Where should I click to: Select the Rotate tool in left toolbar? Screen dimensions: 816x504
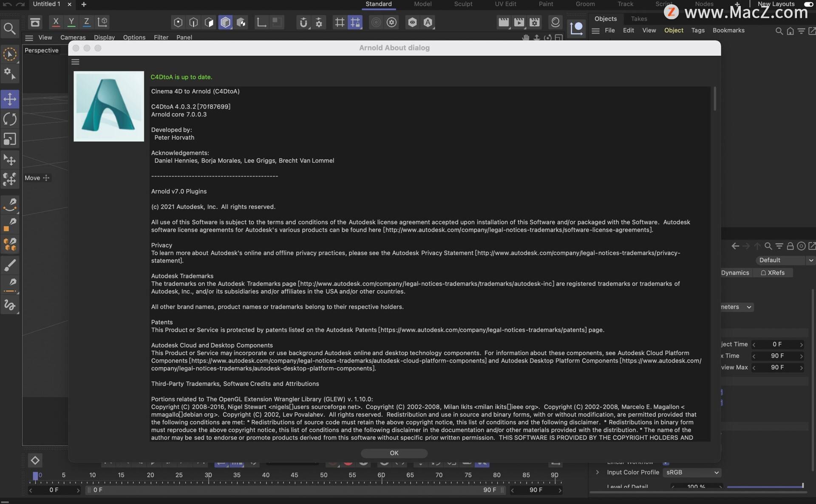(10, 119)
